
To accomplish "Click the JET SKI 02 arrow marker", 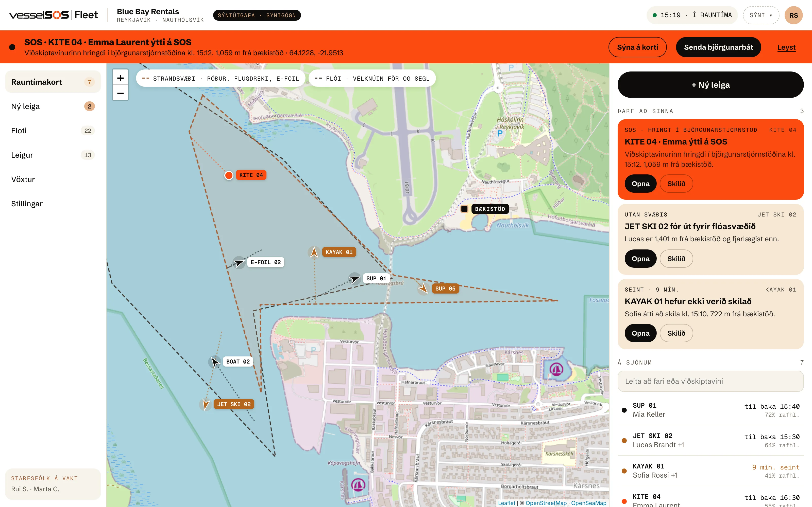I will [205, 404].
